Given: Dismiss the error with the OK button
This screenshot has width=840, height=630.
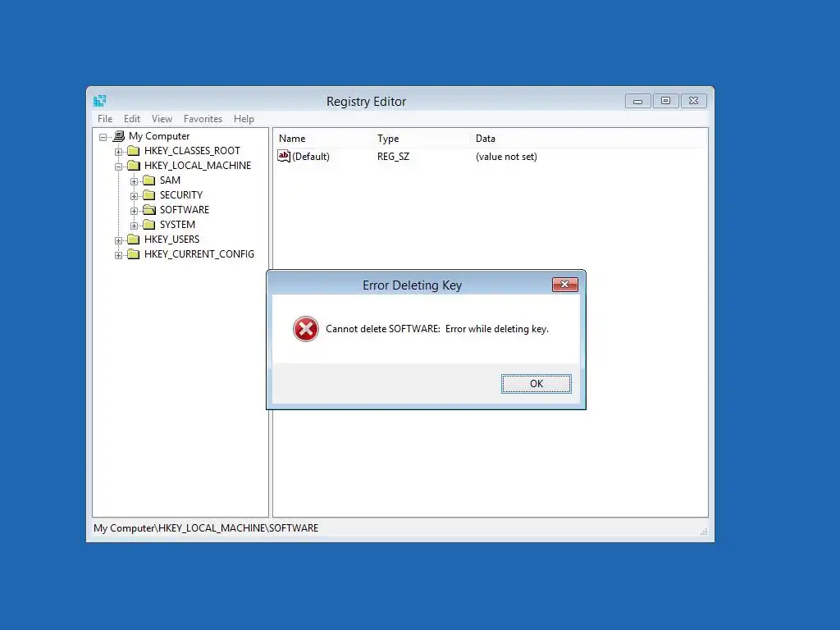Looking at the screenshot, I should 536,384.
